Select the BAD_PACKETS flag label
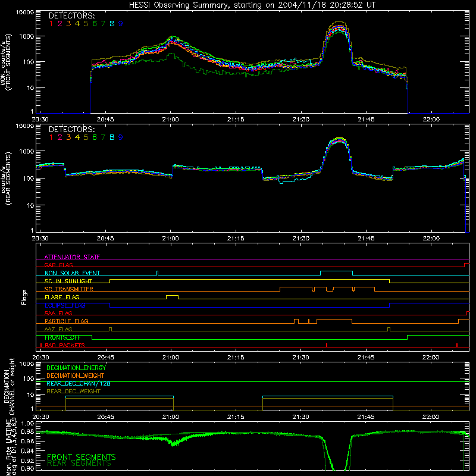This screenshot has height=476, width=476. pyautogui.click(x=65, y=345)
